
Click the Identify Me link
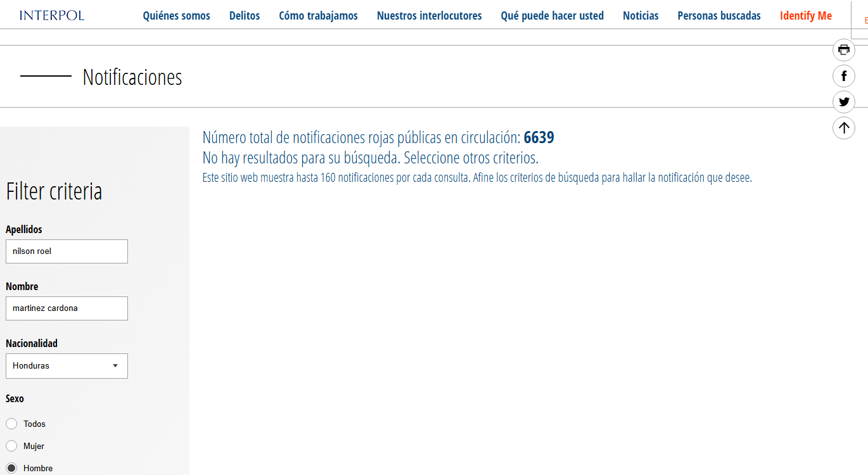point(806,16)
